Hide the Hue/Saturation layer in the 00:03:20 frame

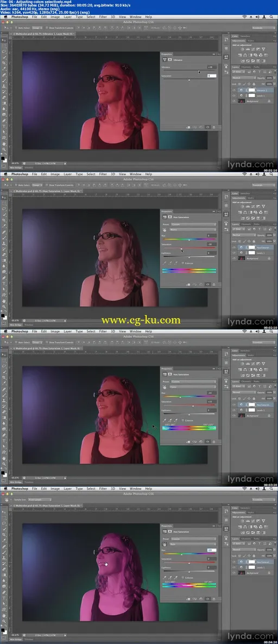(x=234, y=405)
